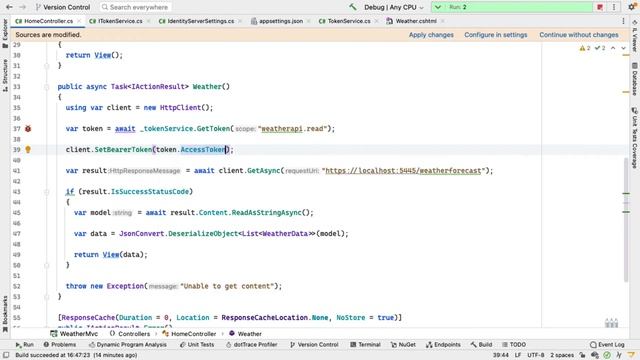Open the Event Log
640x360 pixels.
[607, 344]
